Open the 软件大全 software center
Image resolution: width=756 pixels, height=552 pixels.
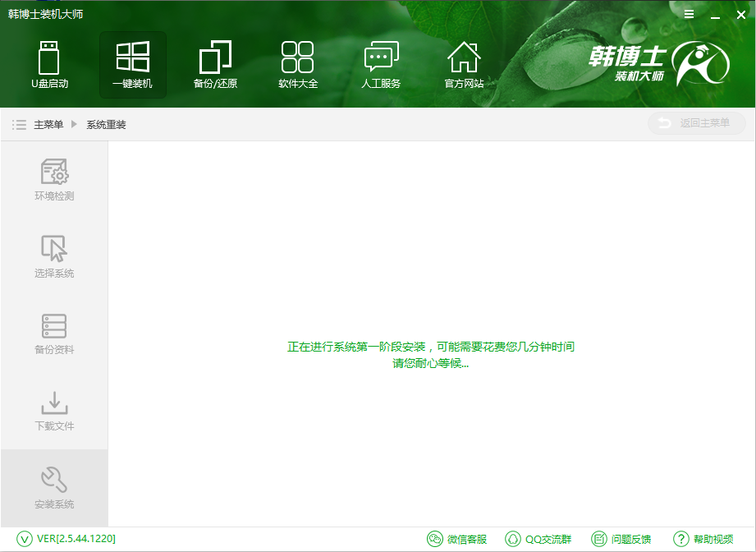pos(297,64)
